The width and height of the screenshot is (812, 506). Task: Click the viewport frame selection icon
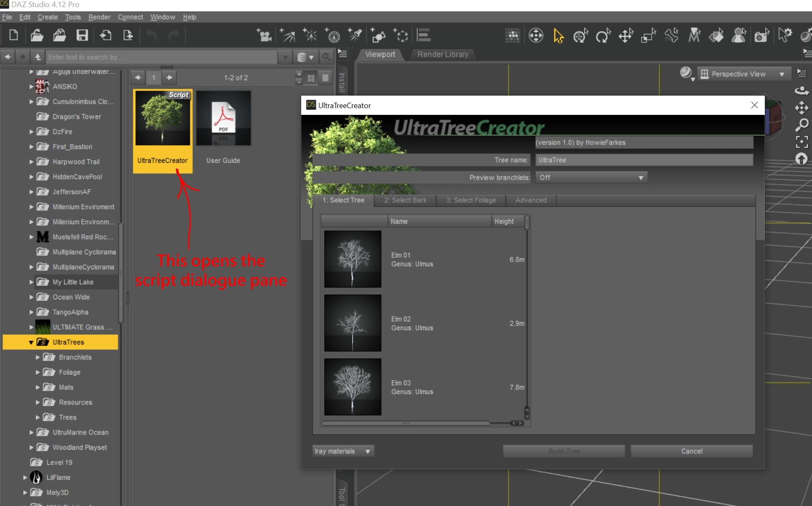tap(801, 142)
